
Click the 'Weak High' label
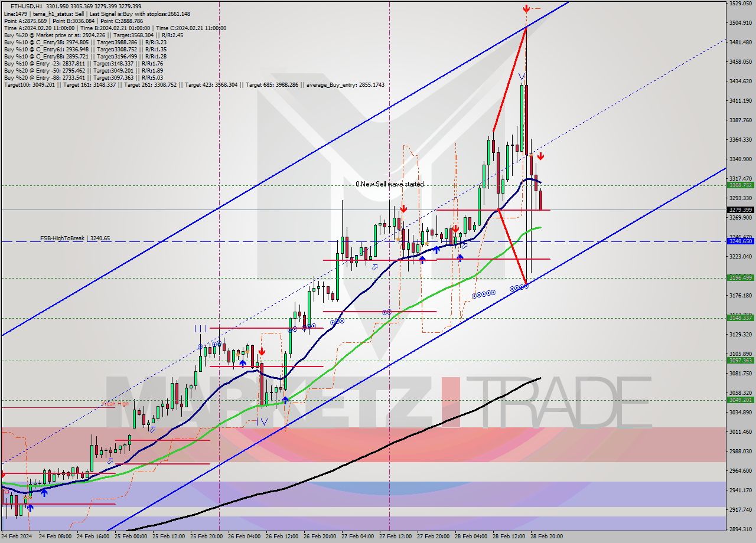[x=115, y=404]
